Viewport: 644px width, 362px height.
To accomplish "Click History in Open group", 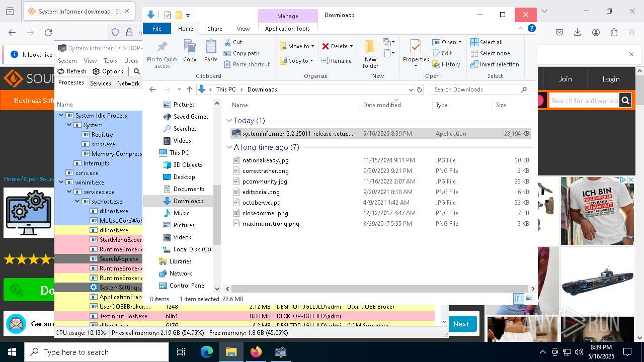I will (x=446, y=64).
